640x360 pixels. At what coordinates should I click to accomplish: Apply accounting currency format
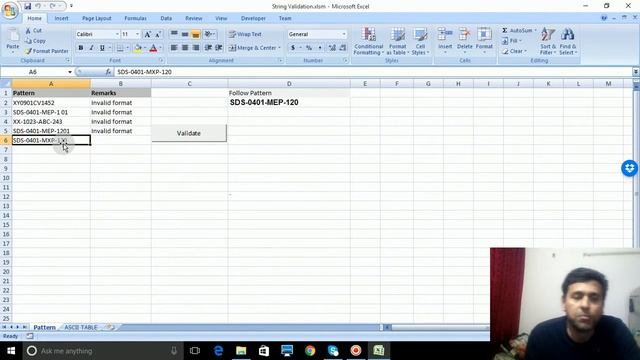[293, 48]
